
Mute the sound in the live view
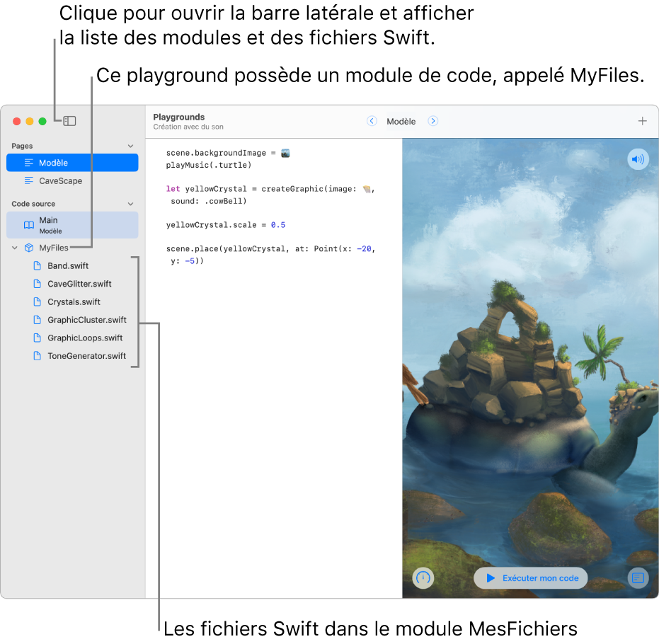pos(638,159)
